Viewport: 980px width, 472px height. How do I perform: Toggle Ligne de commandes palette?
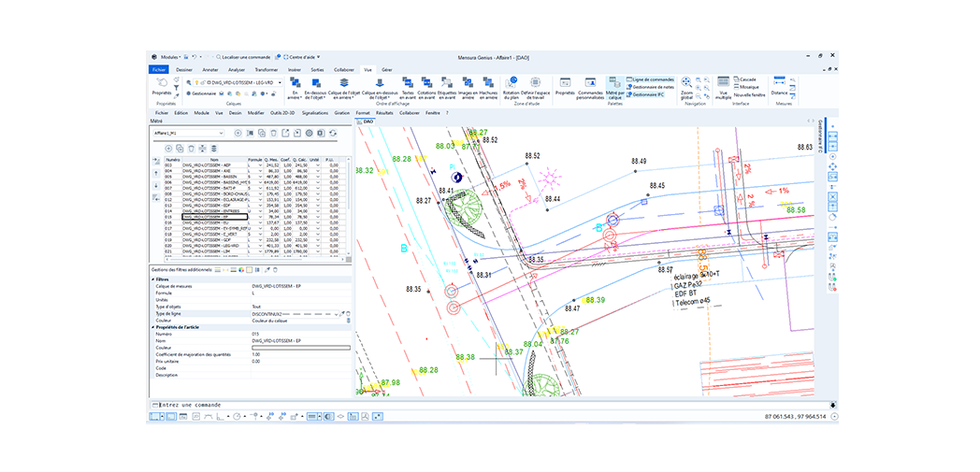point(650,80)
